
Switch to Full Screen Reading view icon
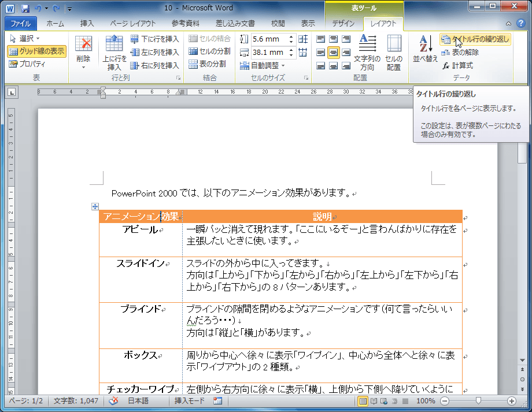[x=374, y=401]
